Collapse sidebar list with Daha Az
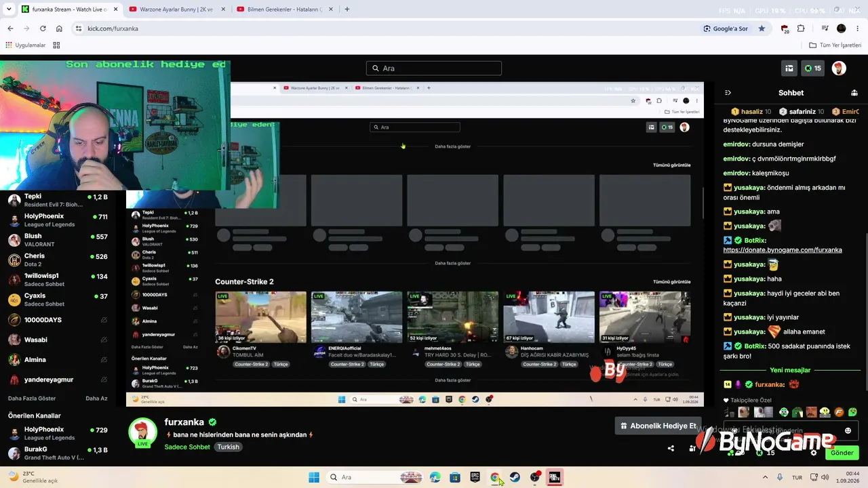This screenshot has width=868, height=488. click(x=96, y=399)
